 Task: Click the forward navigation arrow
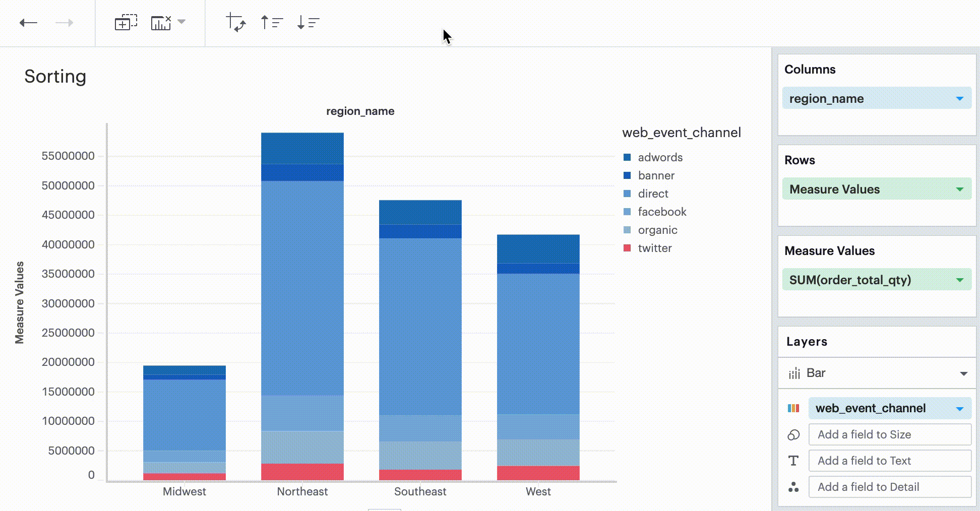coord(63,22)
